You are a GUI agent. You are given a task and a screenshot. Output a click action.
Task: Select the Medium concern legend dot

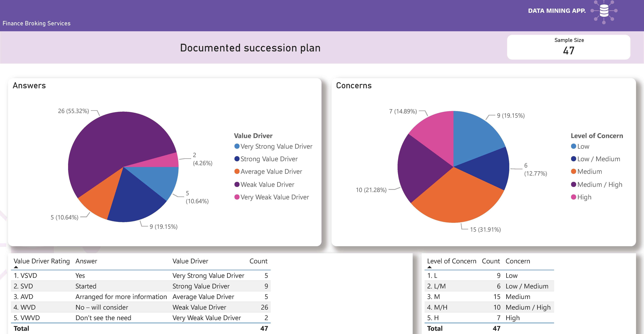[573, 171]
